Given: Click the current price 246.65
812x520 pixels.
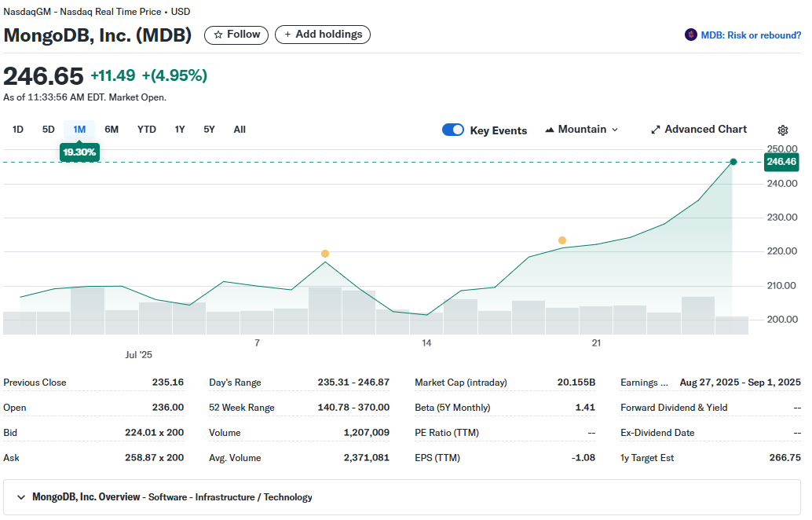Looking at the screenshot, I should (x=43, y=76).
